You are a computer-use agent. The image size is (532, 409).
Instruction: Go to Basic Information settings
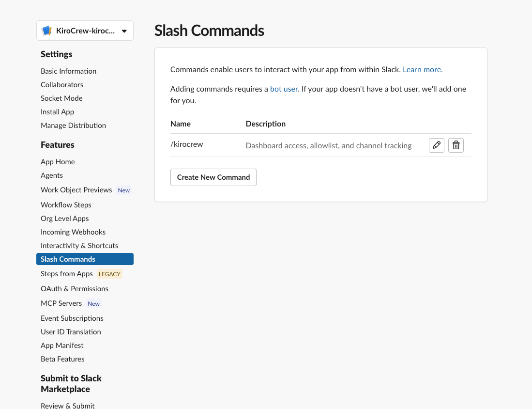[x=69, y=71]
